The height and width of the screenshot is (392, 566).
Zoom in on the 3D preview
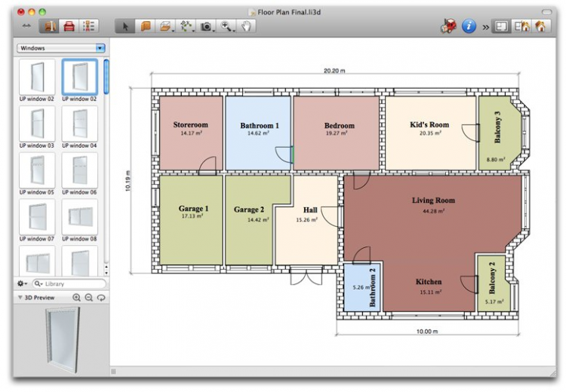click(76, 298)
